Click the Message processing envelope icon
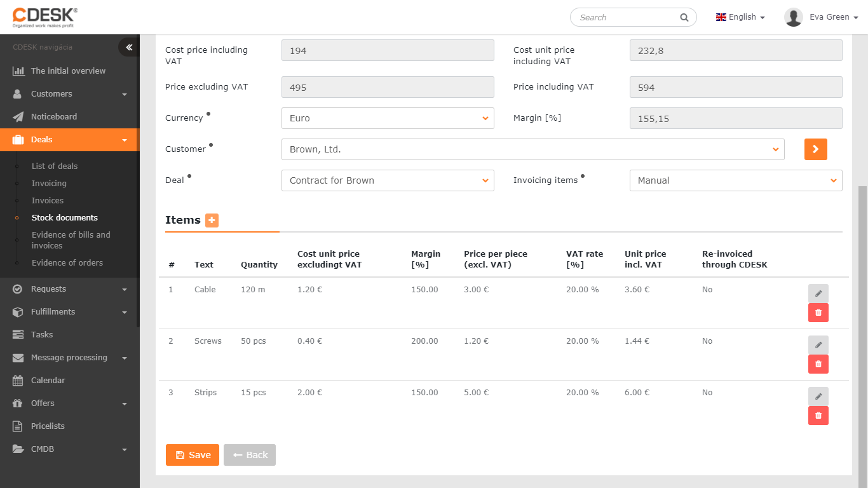868x488 pixels. [x=18, y=357]
